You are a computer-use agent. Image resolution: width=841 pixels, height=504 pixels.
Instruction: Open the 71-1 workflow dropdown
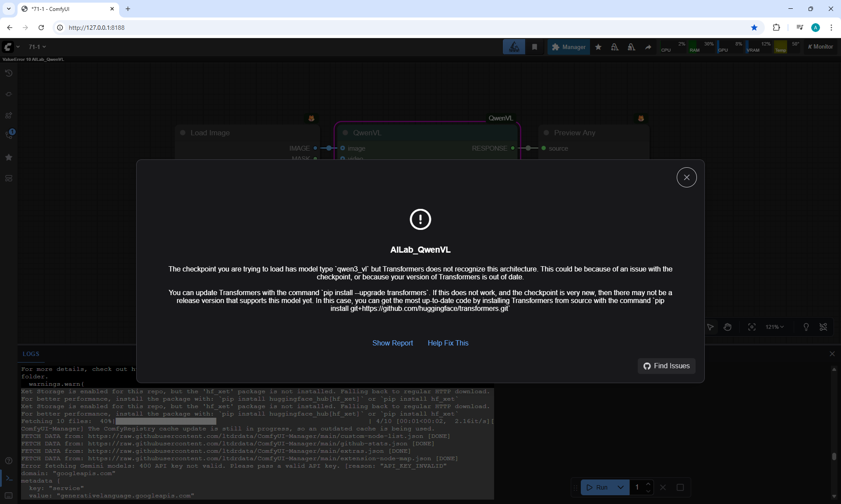[37, 47]
